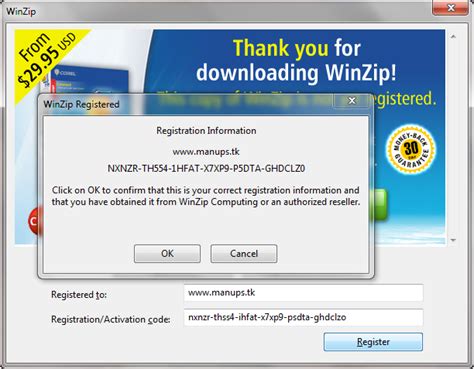Image resolution: width=474 pixels, height=369 pixels.
Task: Click the Register button
Action: tap(373, 342)
